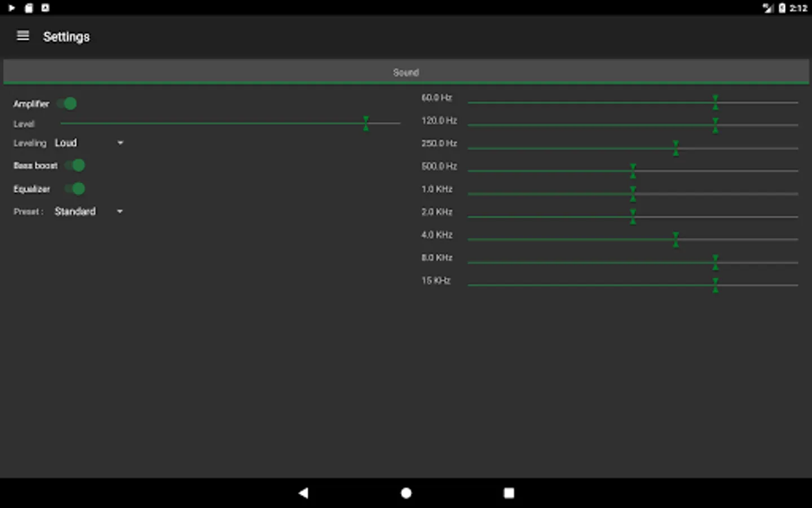Tap the battery icon in status bar

pos(782,8)
